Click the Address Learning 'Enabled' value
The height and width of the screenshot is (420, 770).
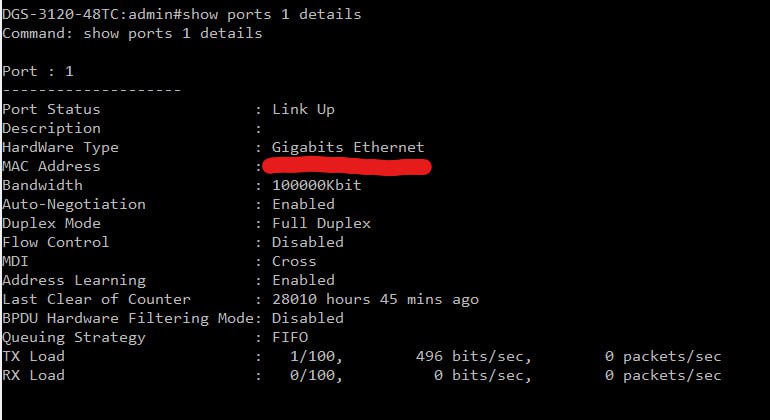point(303,280)
